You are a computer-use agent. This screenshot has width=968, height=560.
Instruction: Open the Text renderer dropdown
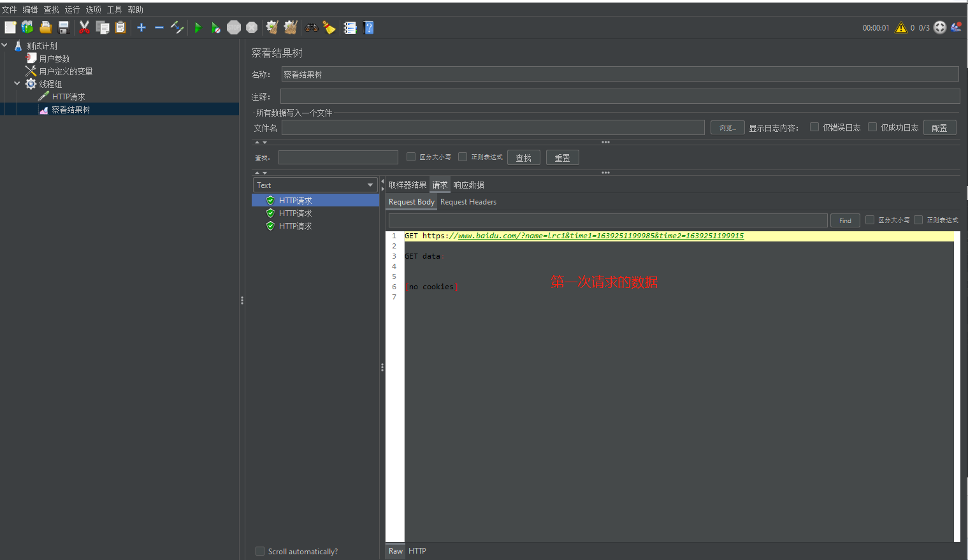[316, 185]
